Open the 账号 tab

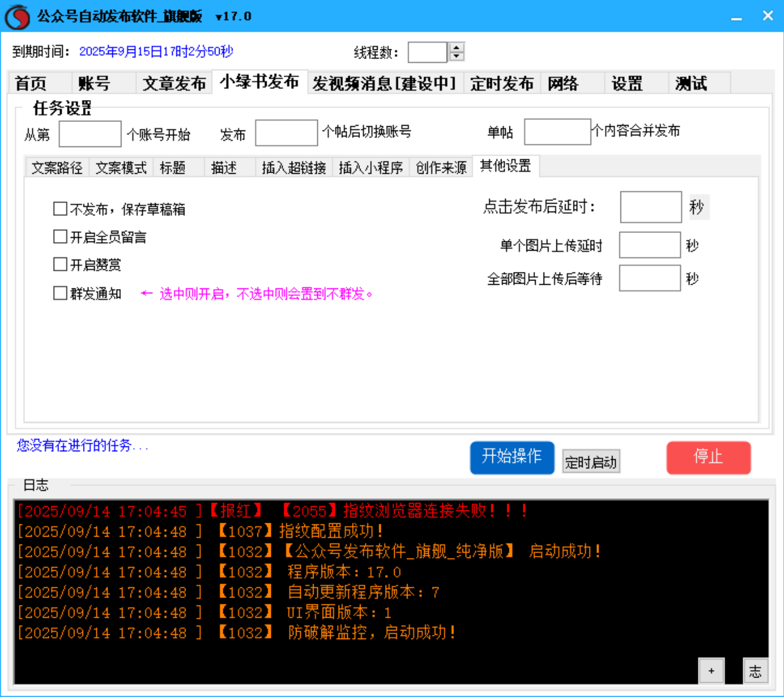click(x=93, y=84)
